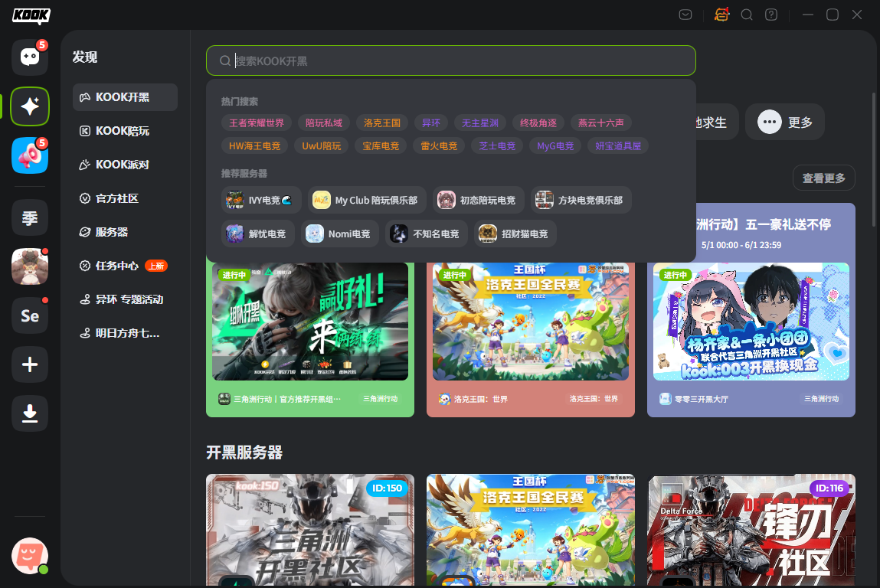Select KOOK陪玩 in discover menu
Screen dimensions: 880x588
(x=125, y=131)
